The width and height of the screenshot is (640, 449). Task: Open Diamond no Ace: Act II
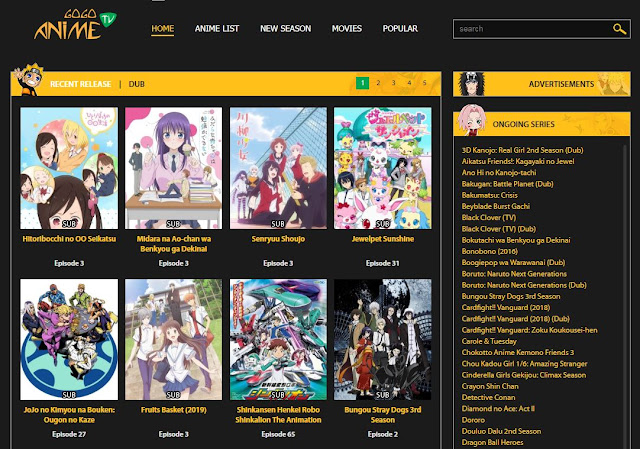pos(498,409)
